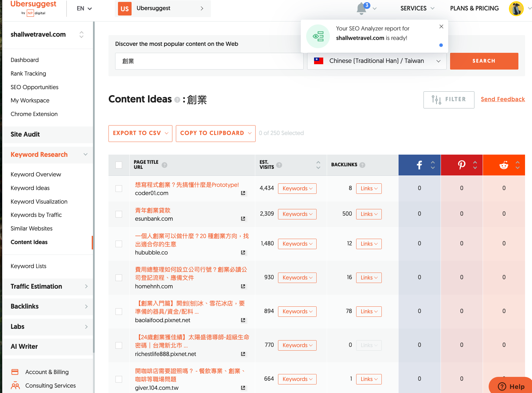Check the coder01.com row checkbox
Screen dimensions: 532x393
coord(119,188)
